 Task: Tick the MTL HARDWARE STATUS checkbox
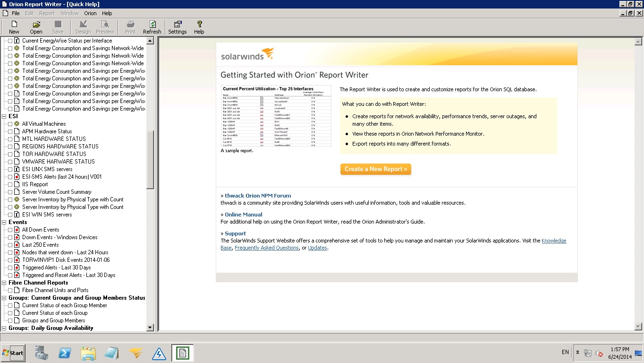pos(10,139)
